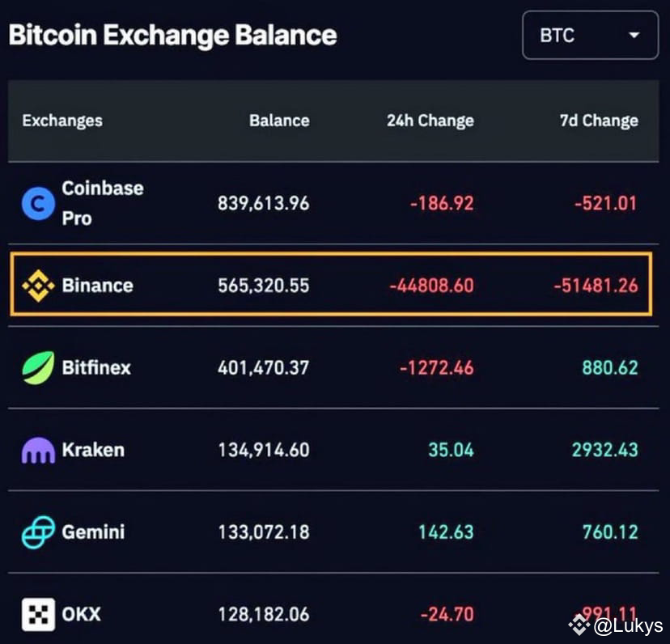Click the dropdown arrow next to BTC

coord(634,35)
